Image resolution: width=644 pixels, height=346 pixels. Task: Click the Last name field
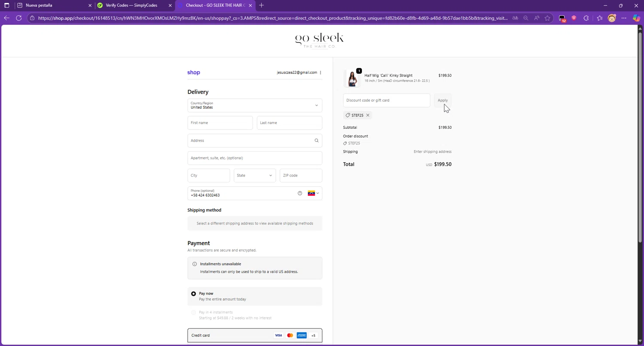pyautogui.click(x=289, y=123)
